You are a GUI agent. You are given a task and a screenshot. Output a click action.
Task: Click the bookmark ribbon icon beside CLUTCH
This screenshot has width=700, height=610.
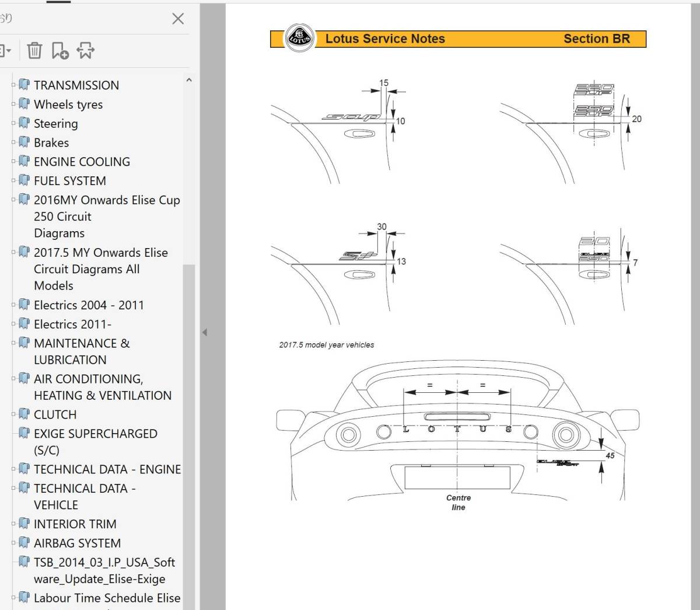pos(24,414)
